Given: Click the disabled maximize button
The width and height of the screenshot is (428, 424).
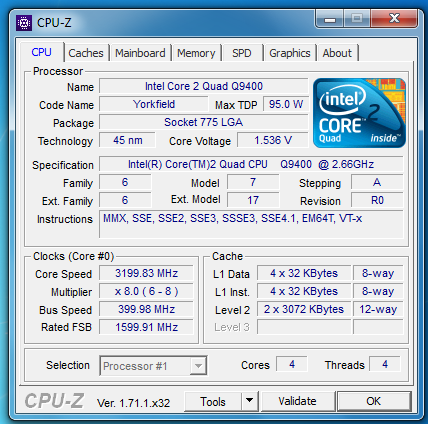Looking at the screenshot, I should (x=357, y=19).
